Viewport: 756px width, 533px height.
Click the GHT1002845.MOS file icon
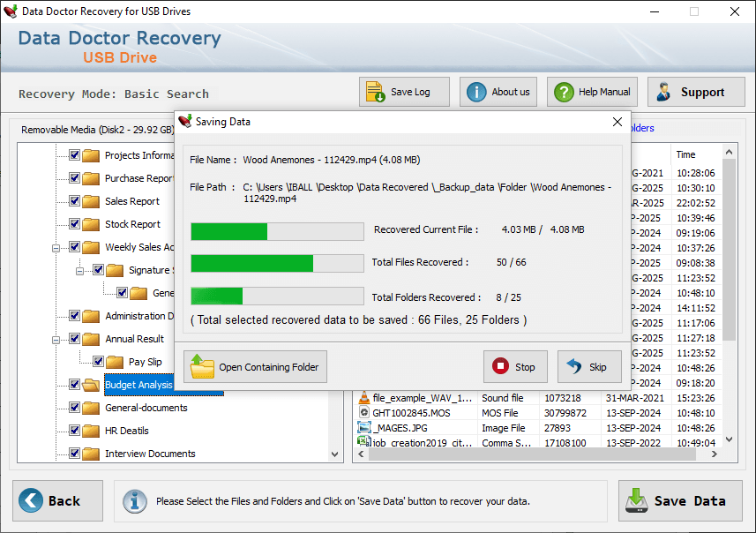click(x=364, y=412)
